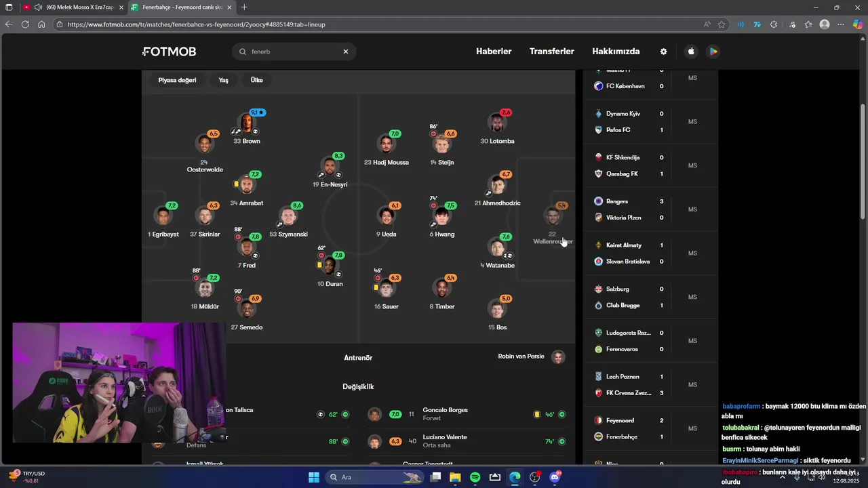This screenshot has height=488, width=868.
Task: Open player 7 Fred's avatar
Action: pyautogui.click(x=247, y=247)
